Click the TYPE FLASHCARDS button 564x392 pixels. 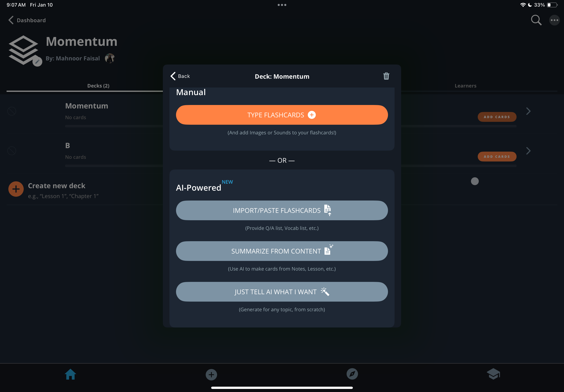coord(282,114)
